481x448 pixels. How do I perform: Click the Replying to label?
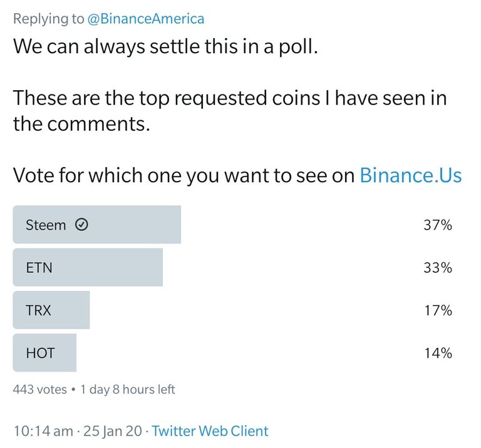pos(48,19)
